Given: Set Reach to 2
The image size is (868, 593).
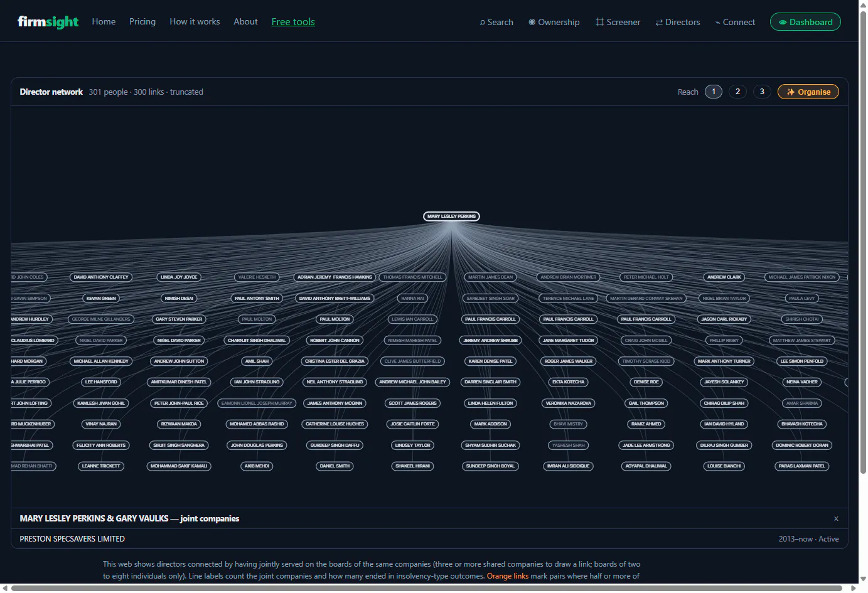Looking at the screenshot, I should tap(738, 92).
